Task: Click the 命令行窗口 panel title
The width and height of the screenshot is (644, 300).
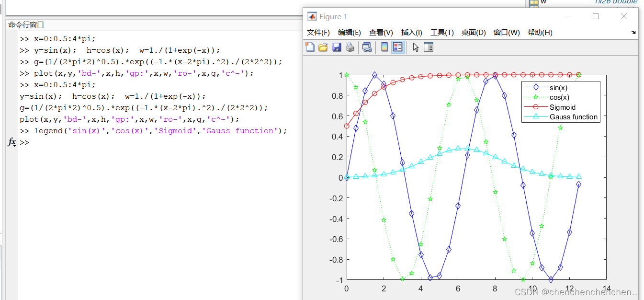Action: tap(26, 24)
